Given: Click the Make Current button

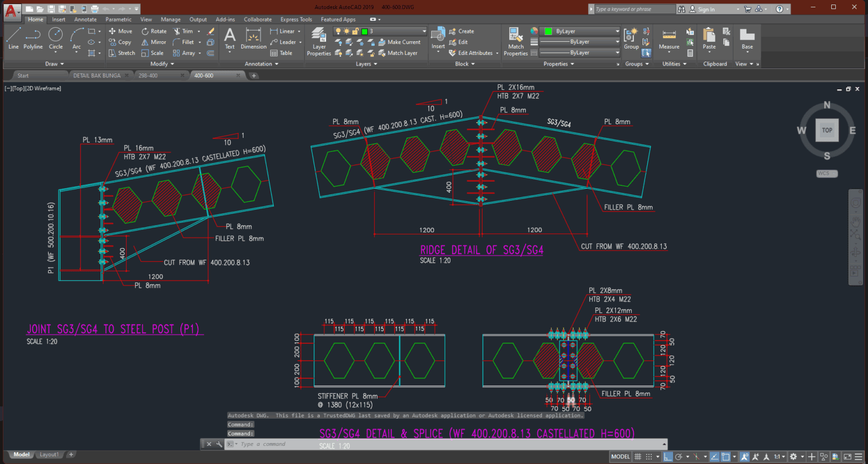Looking at the screenshot, I should pos(404,42).
